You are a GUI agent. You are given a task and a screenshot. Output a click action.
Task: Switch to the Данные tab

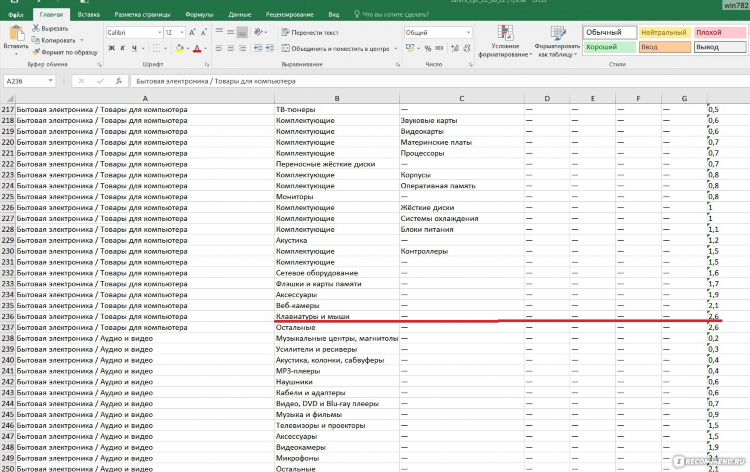point(240,15)
